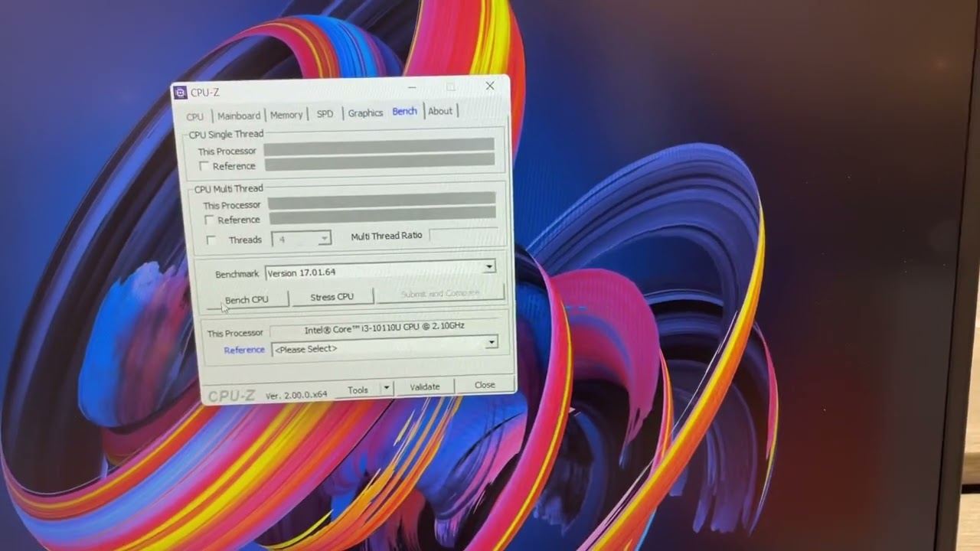Screen dimensions: 980x551
Task: Click the Validate button
Action: coord(425,387)
